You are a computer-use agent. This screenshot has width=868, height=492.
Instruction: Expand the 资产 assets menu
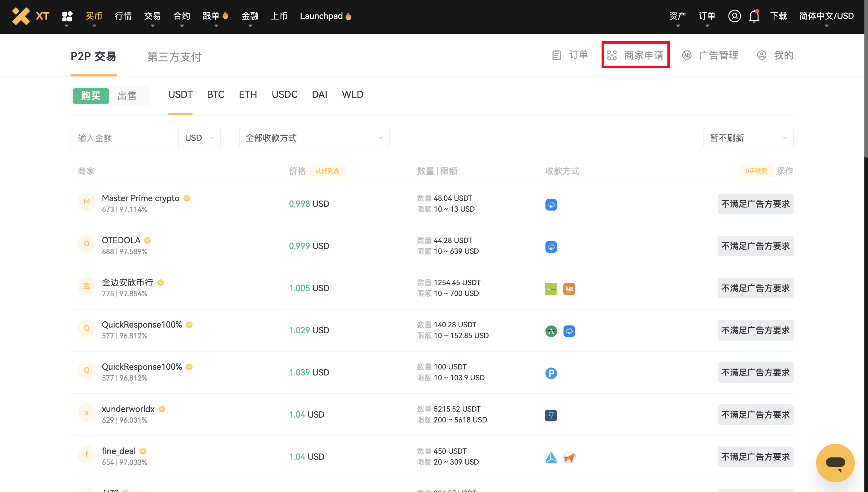[677, 16]
